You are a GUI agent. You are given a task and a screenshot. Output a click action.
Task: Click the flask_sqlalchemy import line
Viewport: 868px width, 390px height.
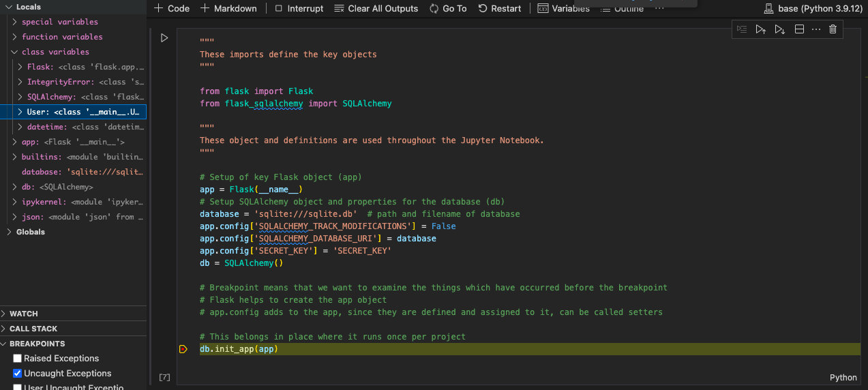coord(296,104)
